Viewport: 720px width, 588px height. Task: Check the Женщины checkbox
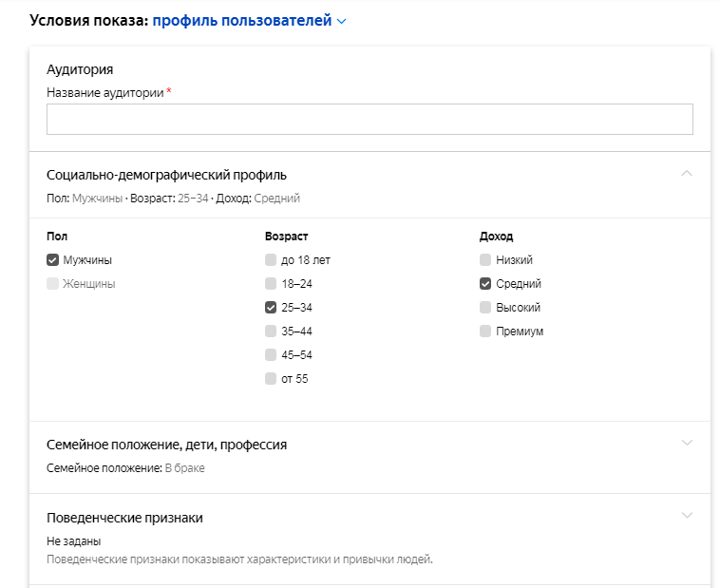pos(53,284)
